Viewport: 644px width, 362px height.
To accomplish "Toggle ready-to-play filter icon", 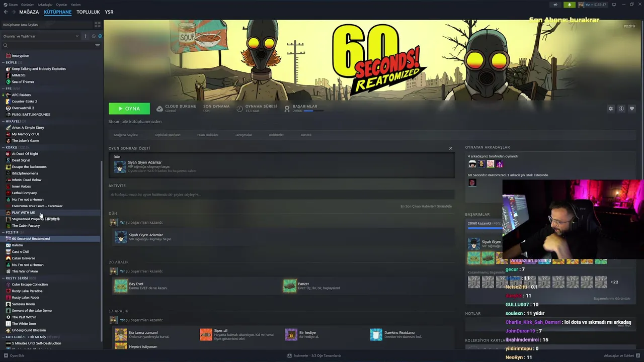I will tap(100, 36).
